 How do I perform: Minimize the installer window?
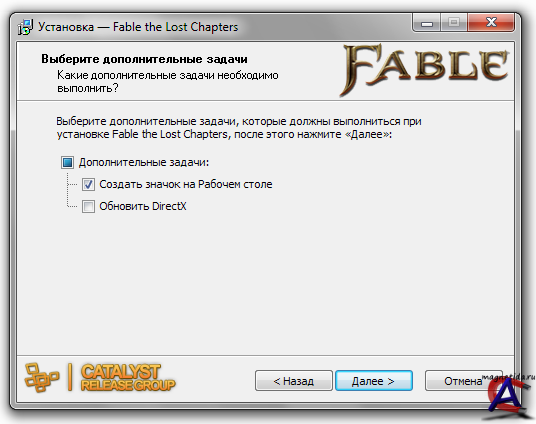427,23
